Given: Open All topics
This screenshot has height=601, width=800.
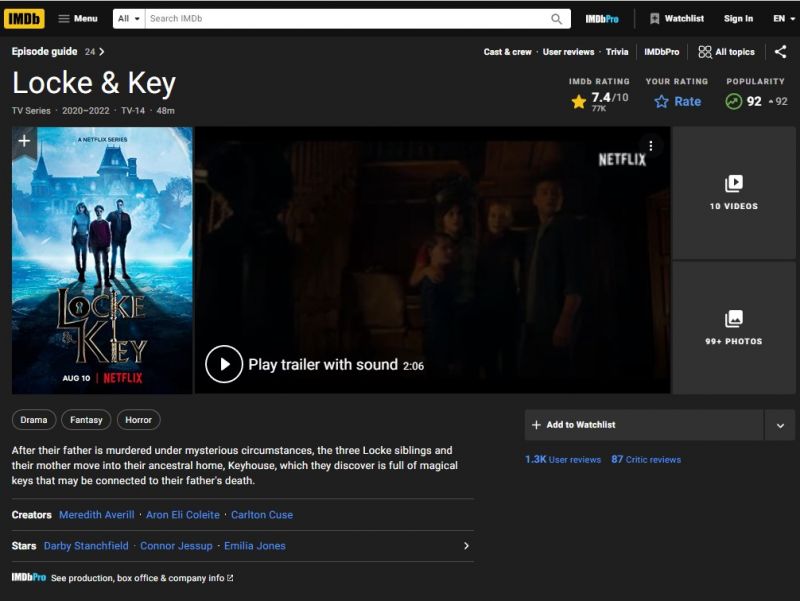Looking at the screenshot, I should 727,52.
